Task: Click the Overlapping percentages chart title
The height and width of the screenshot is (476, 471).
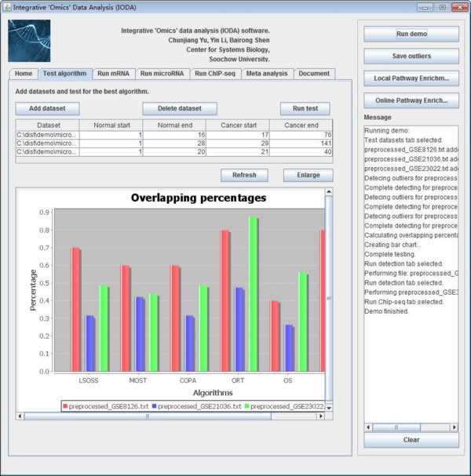Action: 199,198
